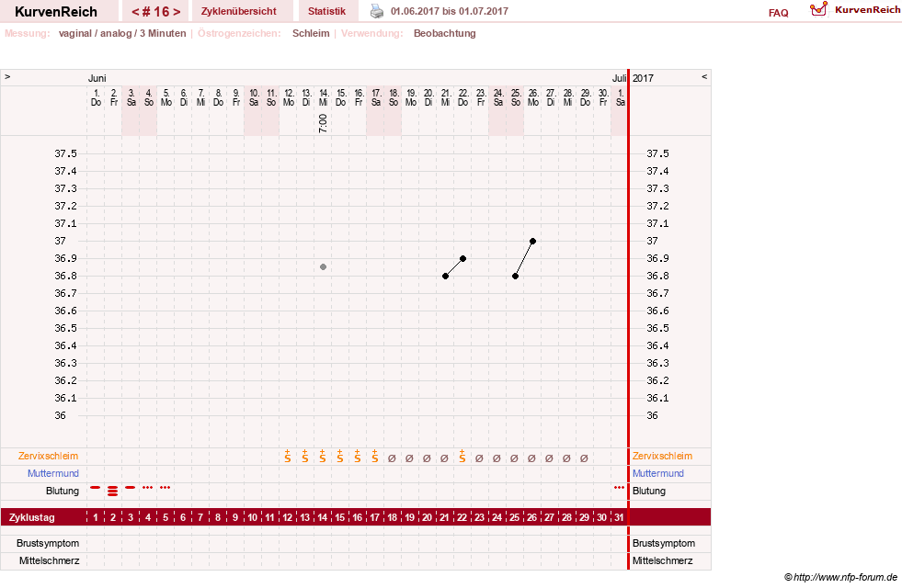Click the printer icon next to date range
Viewport: 902px width, 588px height.
[376, 11]
